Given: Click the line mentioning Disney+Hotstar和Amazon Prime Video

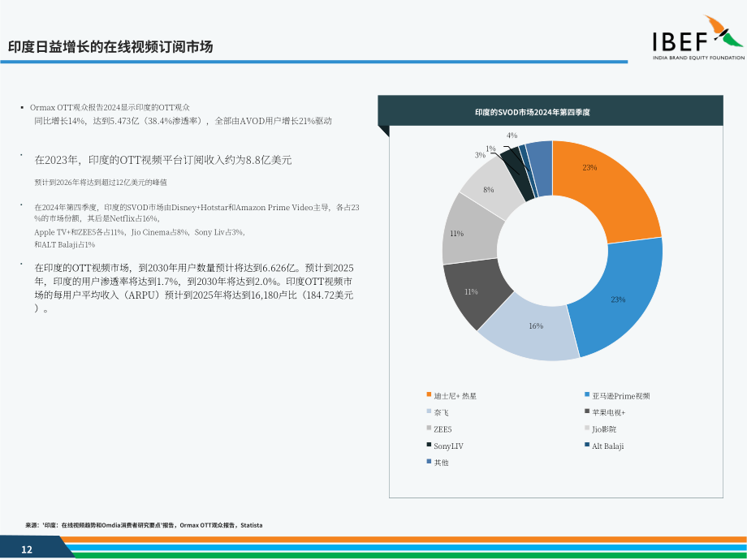Looking at the screenshot, I should (196, 213).
